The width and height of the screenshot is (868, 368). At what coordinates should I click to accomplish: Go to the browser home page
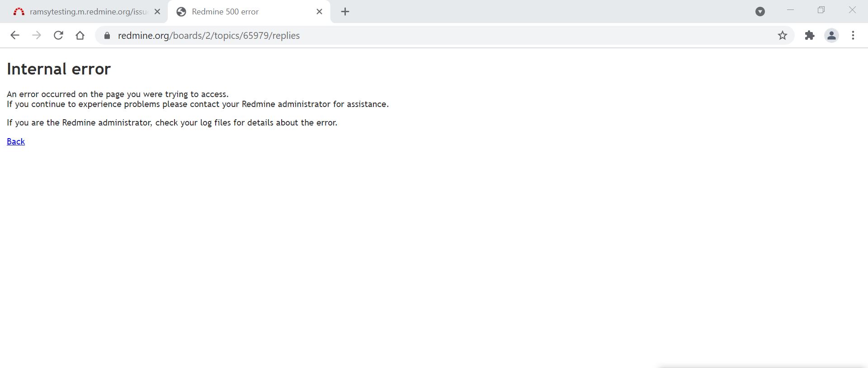coord(80,35)
